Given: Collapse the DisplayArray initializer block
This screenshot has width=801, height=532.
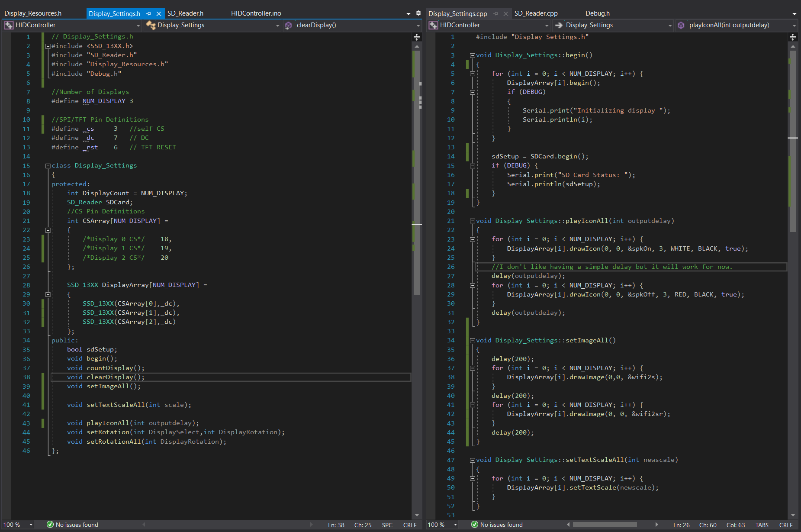Looking at the screenshot, I should (x=48, y=294).
